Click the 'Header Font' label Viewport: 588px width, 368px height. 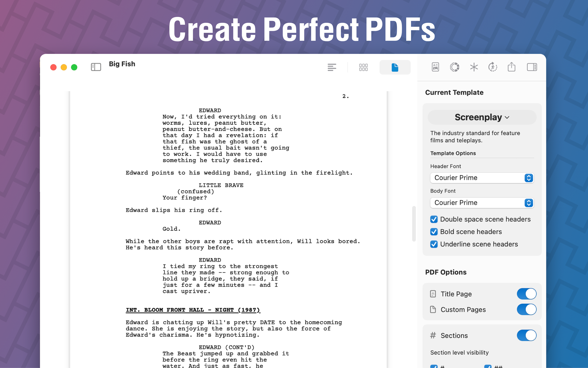point(445,166)
